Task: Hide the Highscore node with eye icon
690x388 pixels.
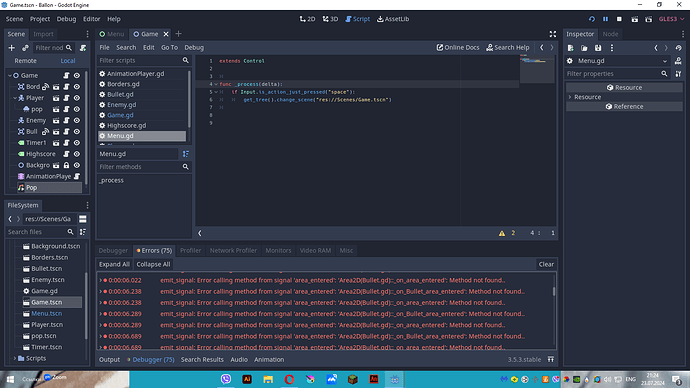Action: [77, 154]
